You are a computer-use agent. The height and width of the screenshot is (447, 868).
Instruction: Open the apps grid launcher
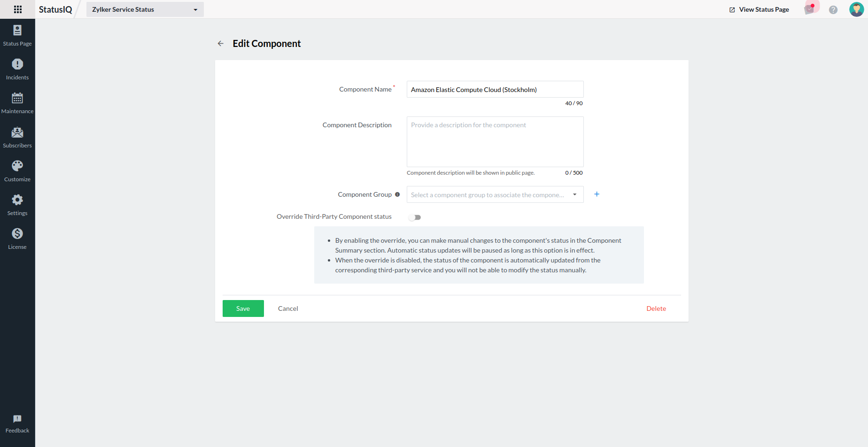pos(17,9)
